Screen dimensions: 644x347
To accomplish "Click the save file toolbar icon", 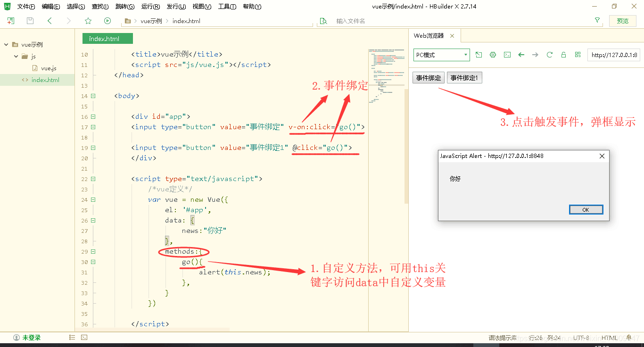I will [x=30, y=21].
